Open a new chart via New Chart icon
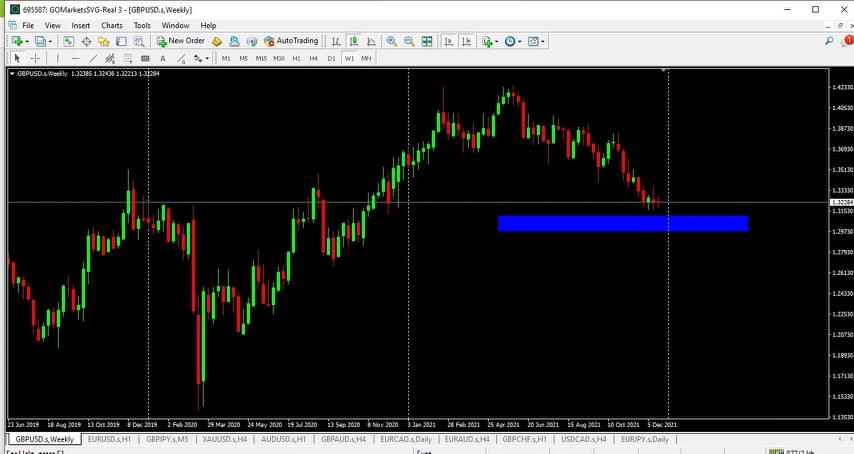Screen dimensions: 854x454 coord(17,41)
